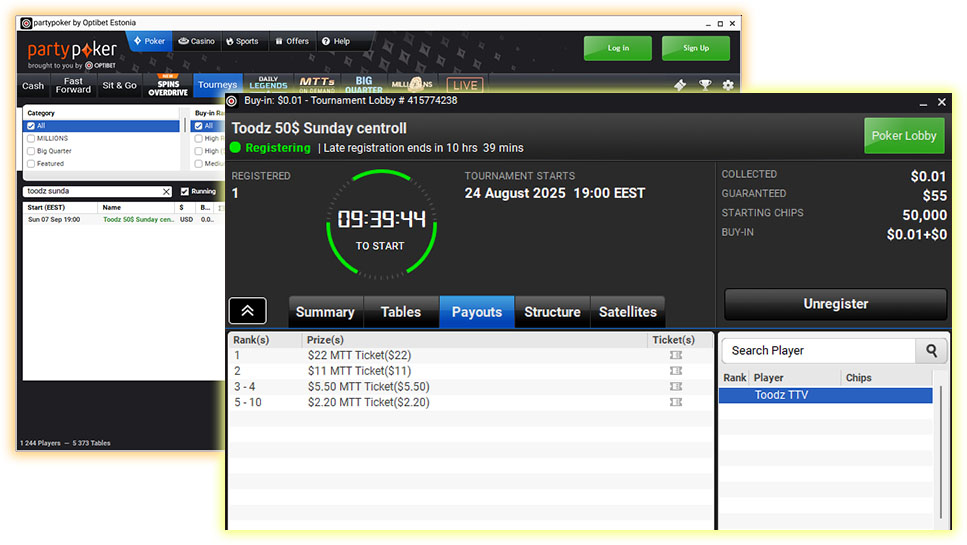Toggle the All category checkbox
The height and width of the screenshot is (545, 967).
tap(31, 126)
